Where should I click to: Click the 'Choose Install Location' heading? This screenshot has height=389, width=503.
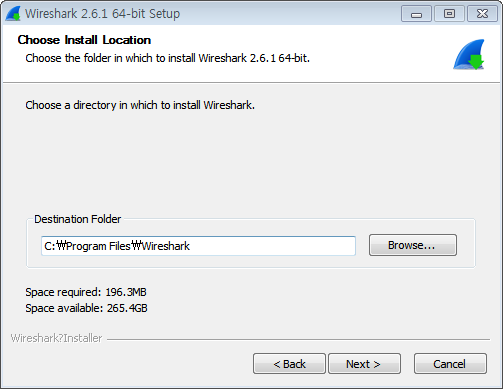pos(84,40)
